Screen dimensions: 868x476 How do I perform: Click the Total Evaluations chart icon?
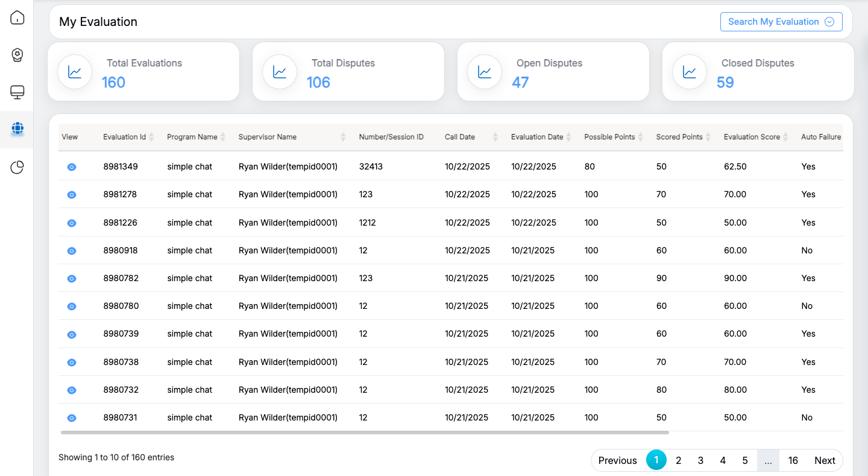(75, 72)
